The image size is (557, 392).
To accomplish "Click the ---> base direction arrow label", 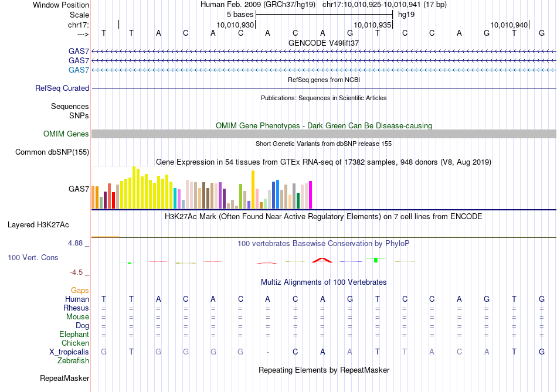I will [x=83, y=34].
